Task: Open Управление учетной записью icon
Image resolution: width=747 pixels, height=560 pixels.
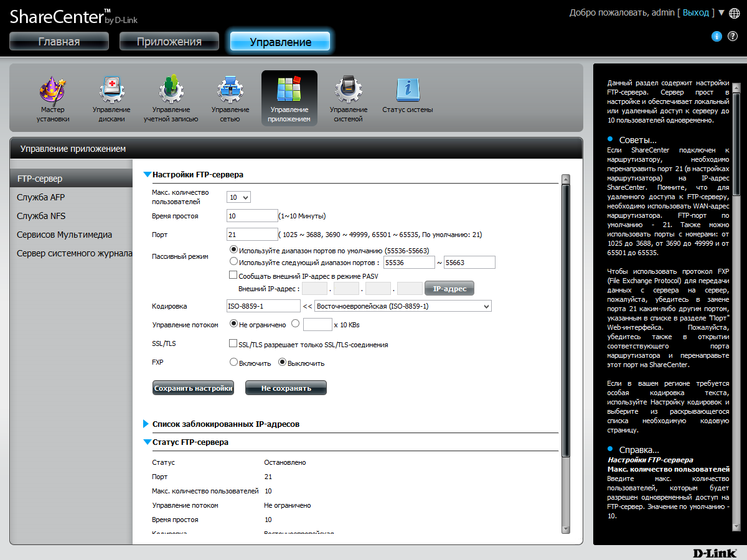Action: point(171,99)
